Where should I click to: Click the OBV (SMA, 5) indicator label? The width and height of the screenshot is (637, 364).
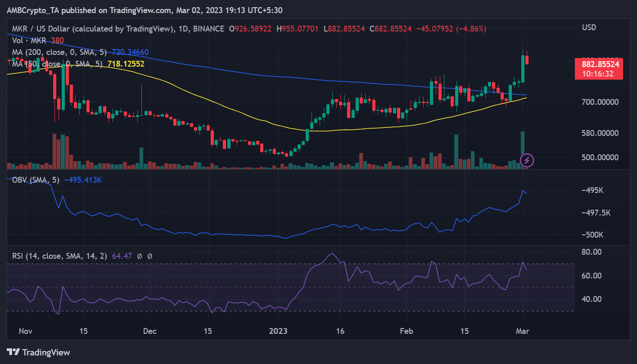[x=36, y=180]
